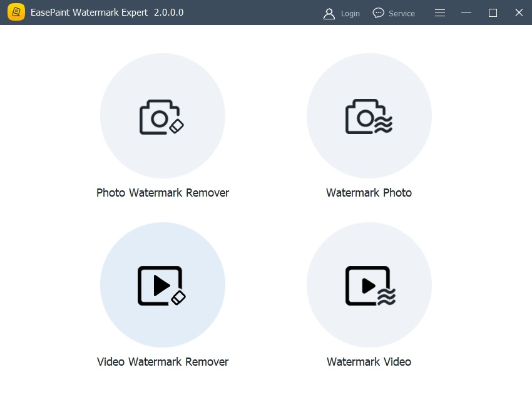This screenshot has height=407, width=532.
Task: Click the user profile icon beside Login
Action: [x=329, y=14]
